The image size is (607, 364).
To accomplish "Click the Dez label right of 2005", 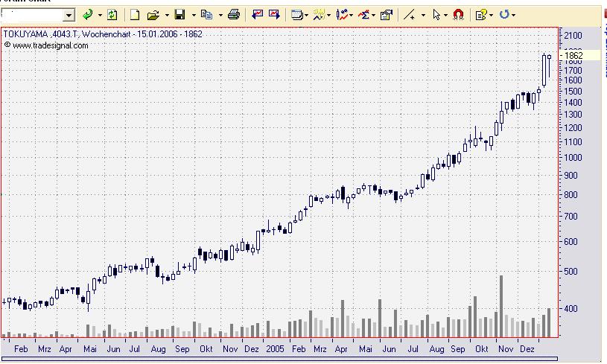I will point(527,349).
